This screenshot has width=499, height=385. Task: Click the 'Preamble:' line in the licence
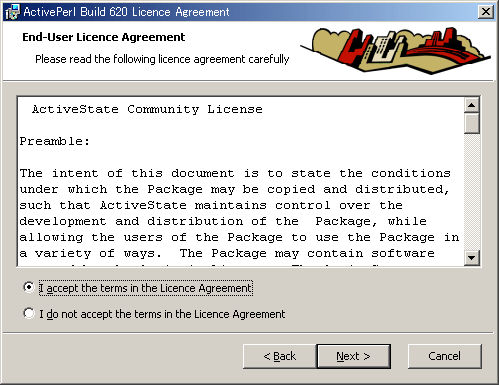[x=55, y=141]
